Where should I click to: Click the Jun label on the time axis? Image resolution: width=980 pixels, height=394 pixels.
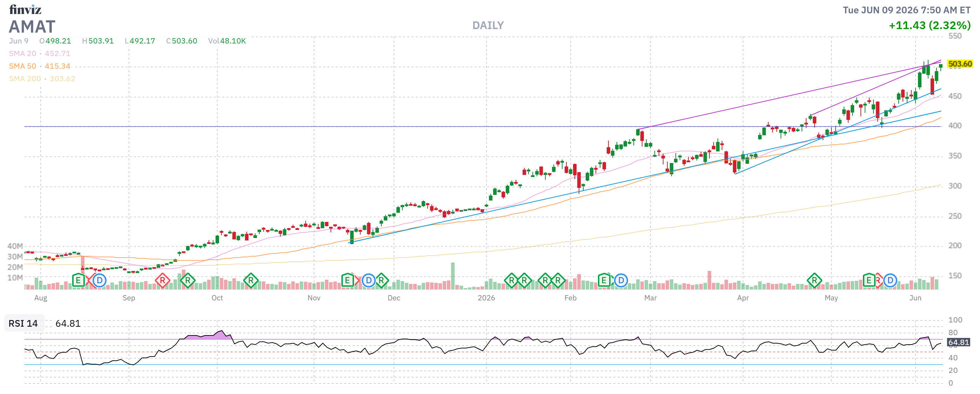[915, 298]
